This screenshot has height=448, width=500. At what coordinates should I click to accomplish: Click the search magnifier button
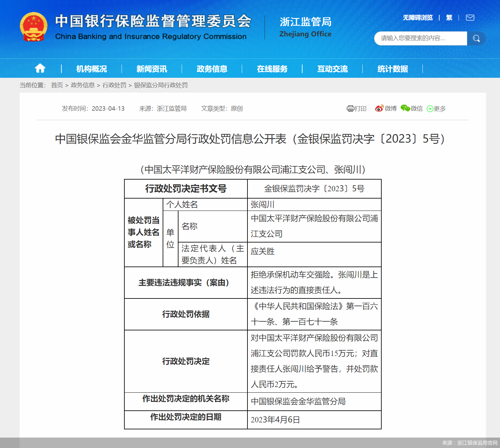click(x=476, y=38)
